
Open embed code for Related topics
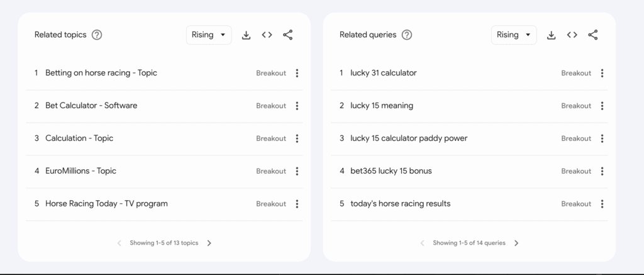pos(267,35)
